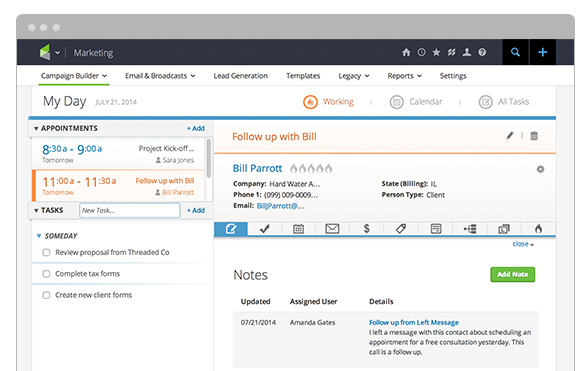The height and width of the screenshot is (371, 578).
Task: Click the Amanda Gates note cell
Action: (x=312, y=323)
